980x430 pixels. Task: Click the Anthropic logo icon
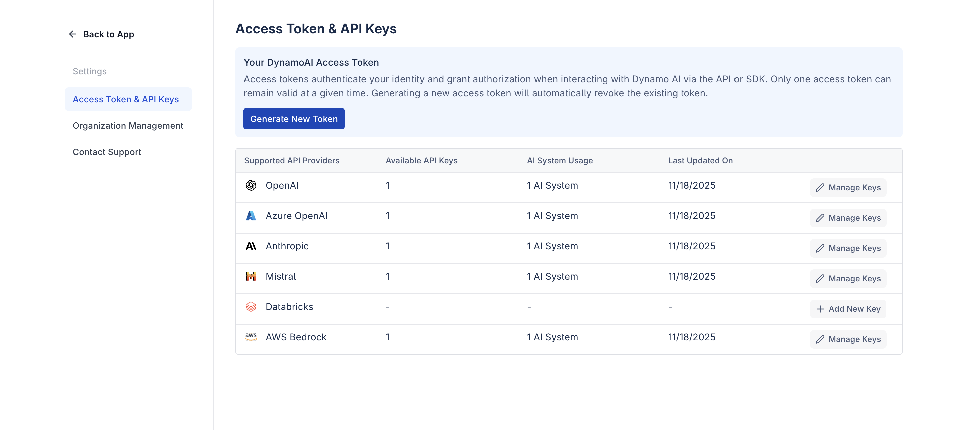[x=251, y=246]
